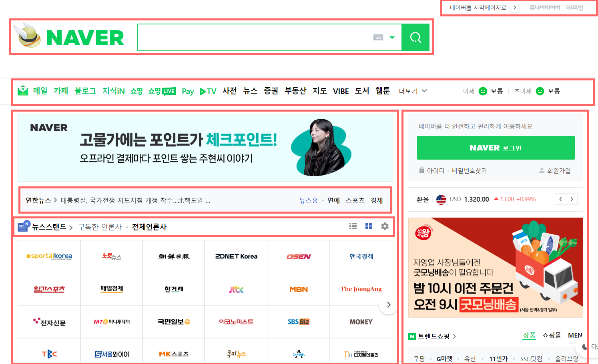This screenshot has height=364, width=598.
Task: Open 회원가입 sign-up link
Action: click(559, 170)
